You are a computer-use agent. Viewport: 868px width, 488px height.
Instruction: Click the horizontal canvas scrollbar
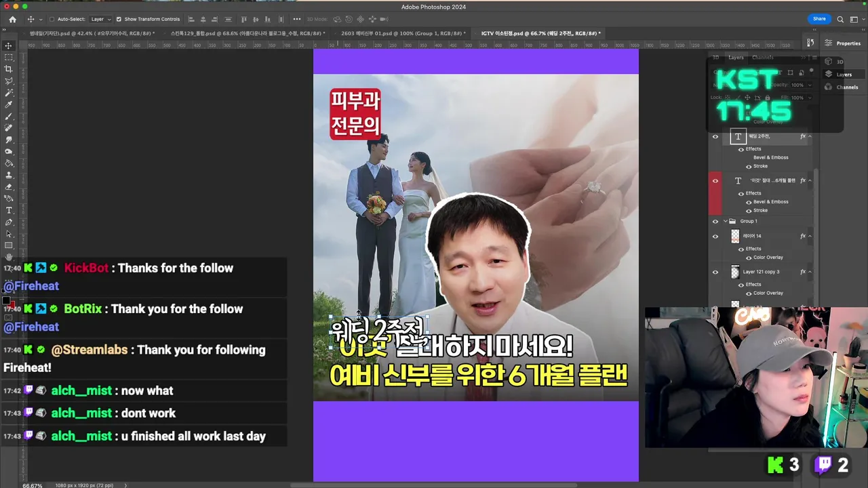434,485
